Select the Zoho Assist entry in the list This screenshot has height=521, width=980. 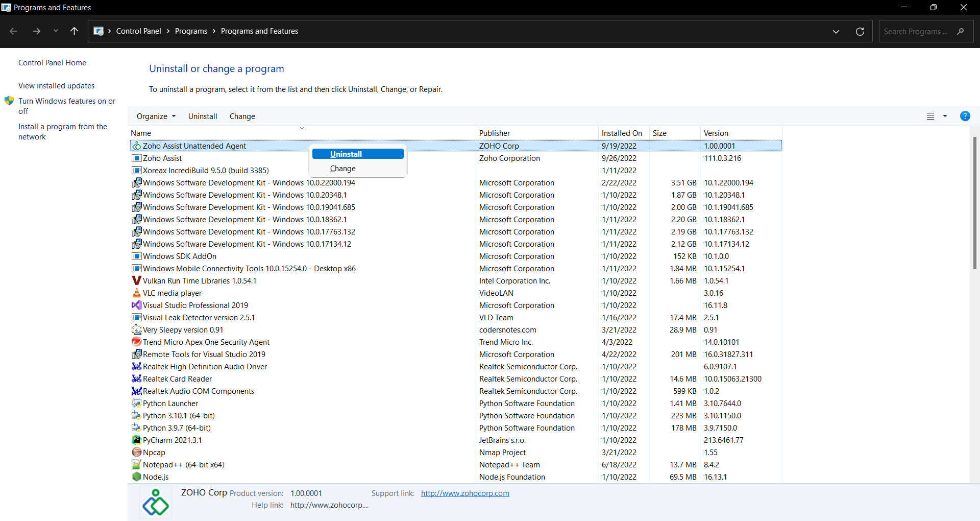click(162, 158)
